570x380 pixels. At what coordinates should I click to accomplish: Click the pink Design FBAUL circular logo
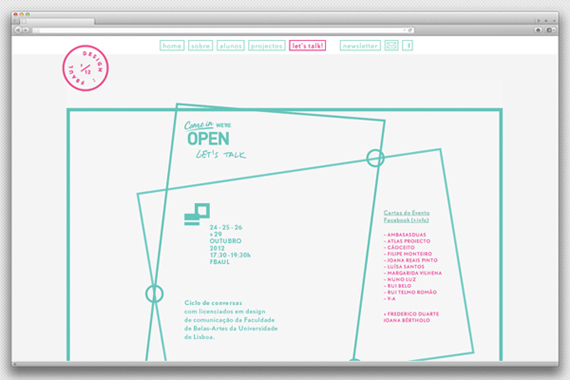click(85, 68)
